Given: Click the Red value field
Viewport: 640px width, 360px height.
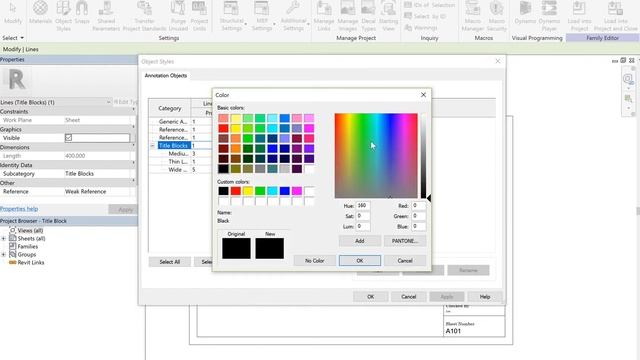Looking at the screenshot, I should coord(418,206).
